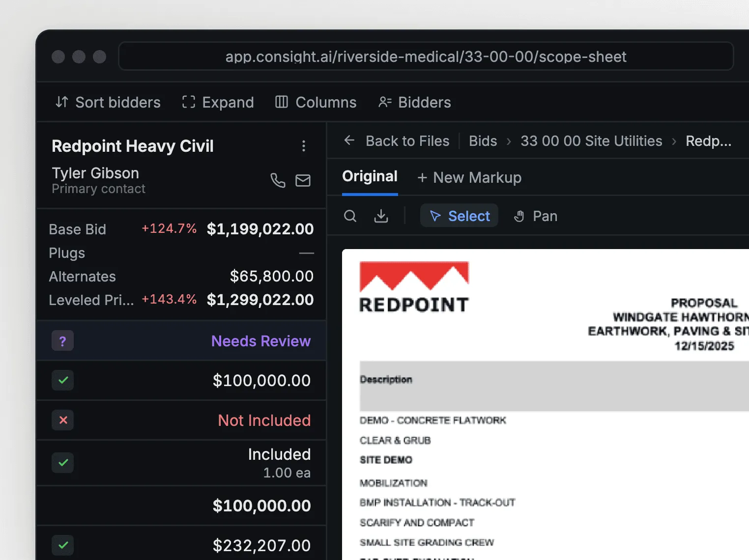Image resolution: width=749 pixels, height=560 pixels.
Task: Toggle checkmark beside Included 1.00 ea
Action: pyautogui.click(x=63, y=463)
